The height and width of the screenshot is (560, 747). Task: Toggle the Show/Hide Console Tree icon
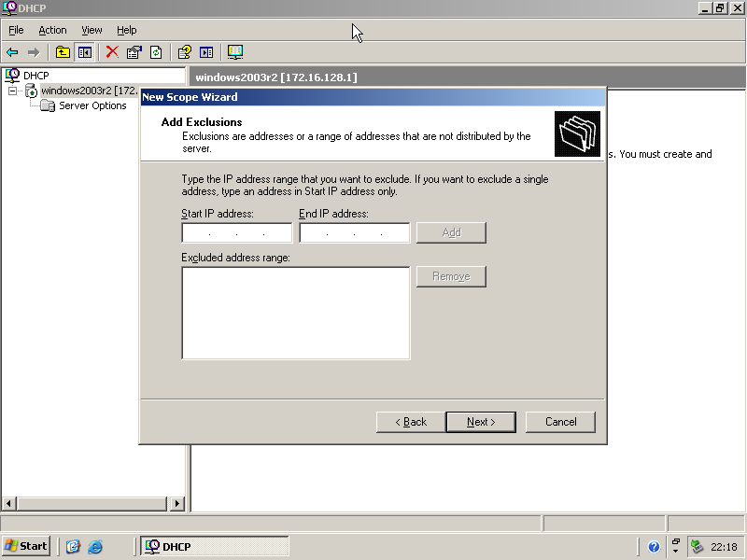(85, 52)
